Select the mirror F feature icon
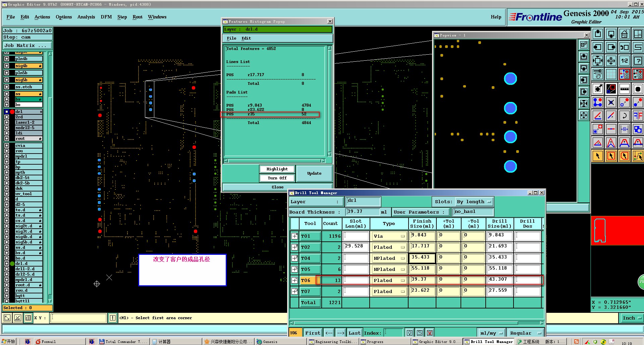This screenshot has width=644, height=345. [637, 116]
